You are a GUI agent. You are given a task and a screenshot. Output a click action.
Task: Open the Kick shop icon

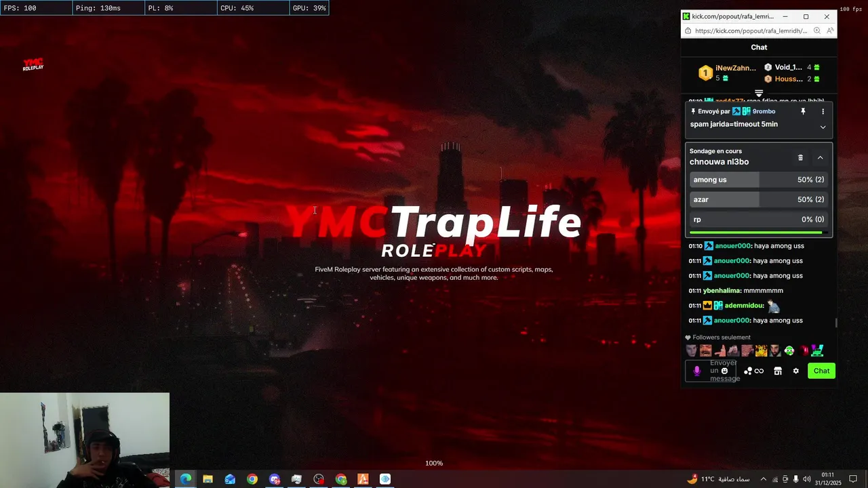tap(778, 371)
